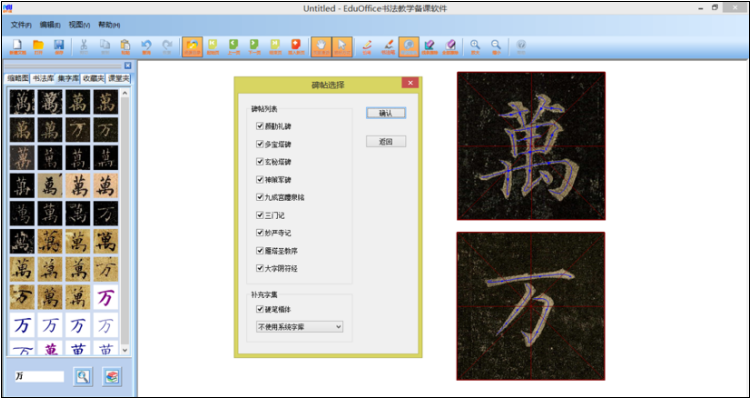The width and height of the screenshot is (751, 399).
Task: Switch to the 课堂夹 tab
Action: 118,79
